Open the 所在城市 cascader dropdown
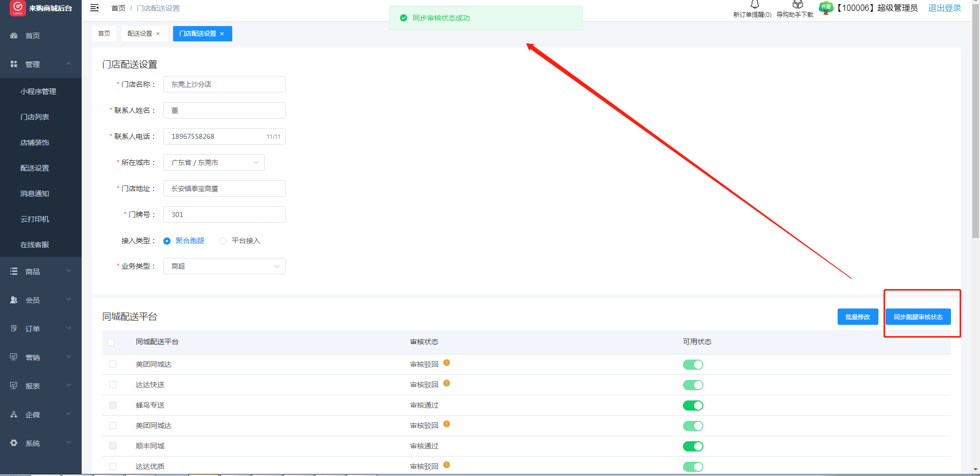The height and width of the screenshot is (476, 980). [214, 162]
